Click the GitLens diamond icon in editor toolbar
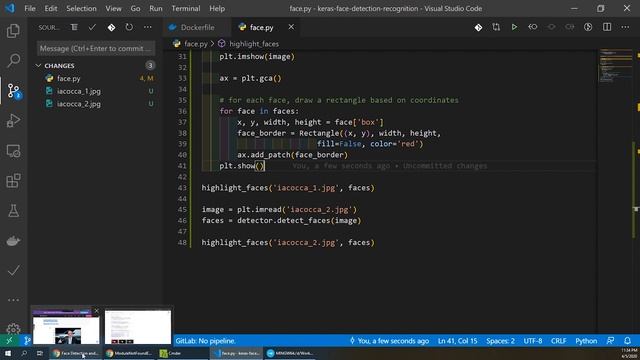Viewport: 640px width, 360px height. click(x=478, y=27)
